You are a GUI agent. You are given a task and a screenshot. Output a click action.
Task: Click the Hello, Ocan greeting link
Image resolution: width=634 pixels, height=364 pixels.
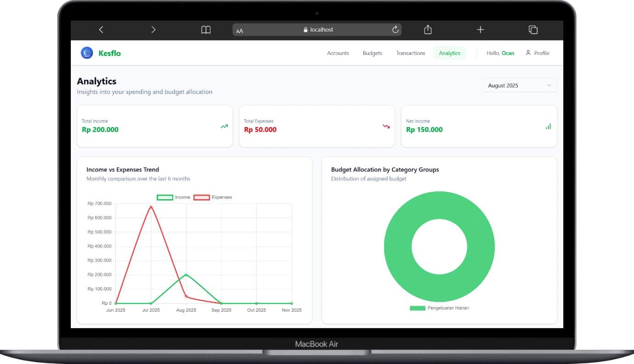pyautogui.click(x=500, y=53)
